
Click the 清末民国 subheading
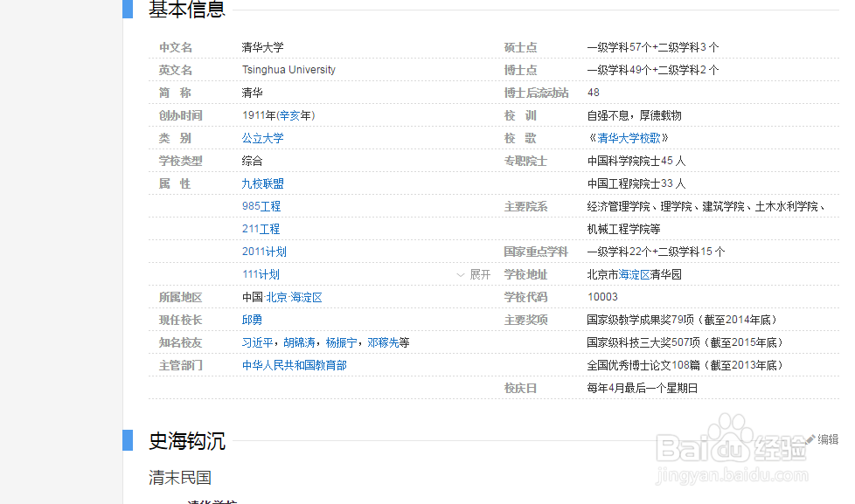click(180, 478)
